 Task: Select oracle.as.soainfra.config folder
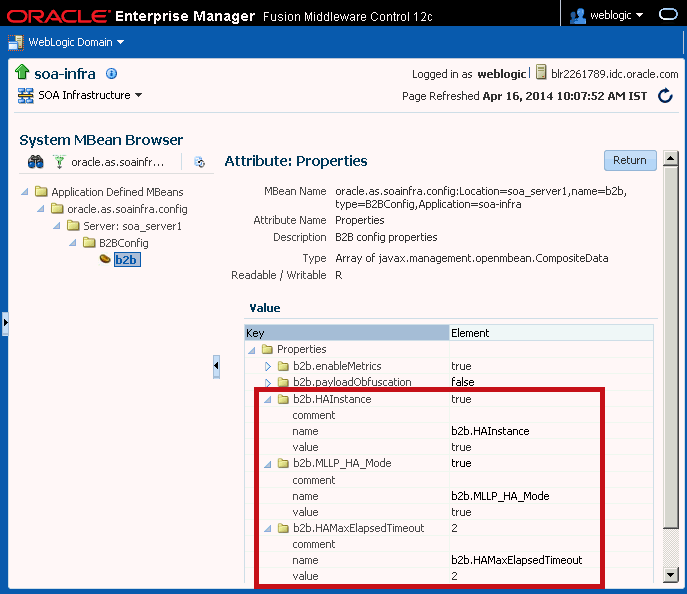[127, 209]
